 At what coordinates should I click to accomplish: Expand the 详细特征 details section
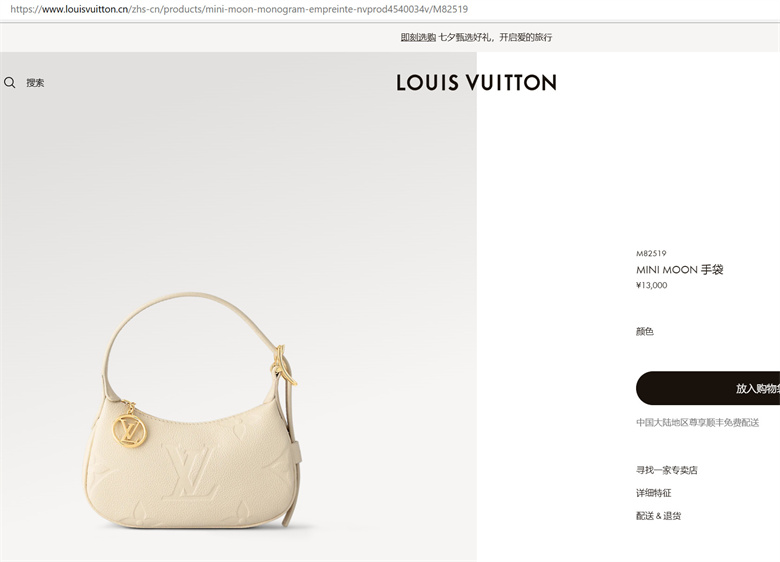(x=654, y=493)
